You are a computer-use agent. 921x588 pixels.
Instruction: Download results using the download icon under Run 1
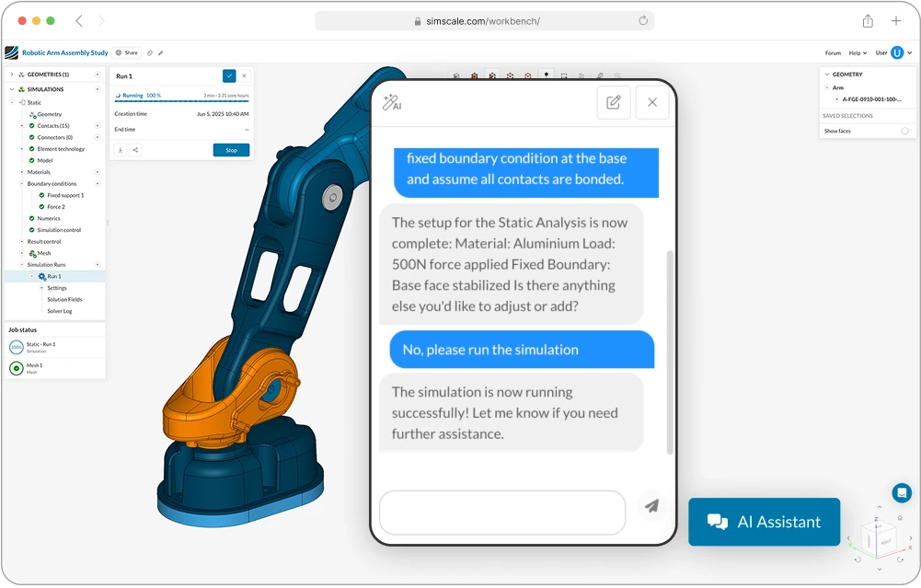(x=121, y=150)
